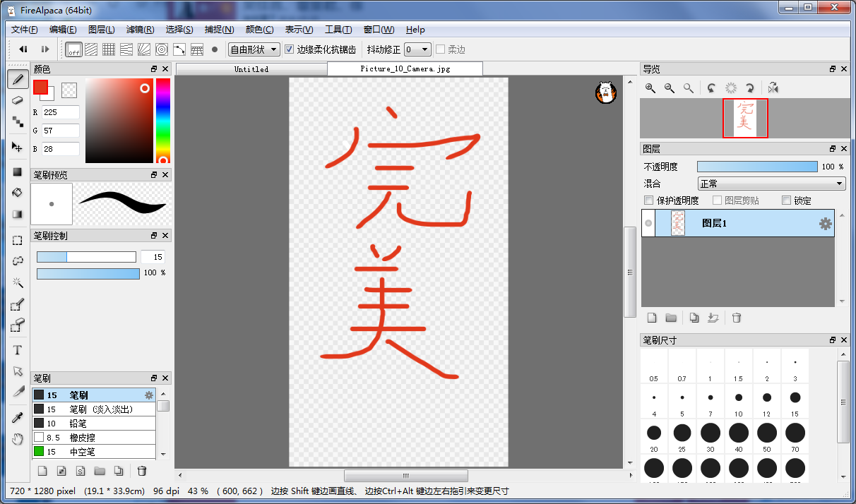856x504 pixels.
Task: Switch to the Untitled canvas tab
Action: pos(251,69)
